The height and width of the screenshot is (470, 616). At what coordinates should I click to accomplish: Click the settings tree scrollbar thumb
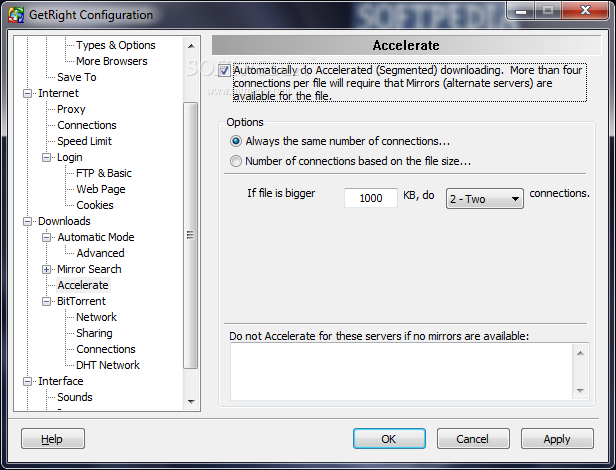point(191,235)
